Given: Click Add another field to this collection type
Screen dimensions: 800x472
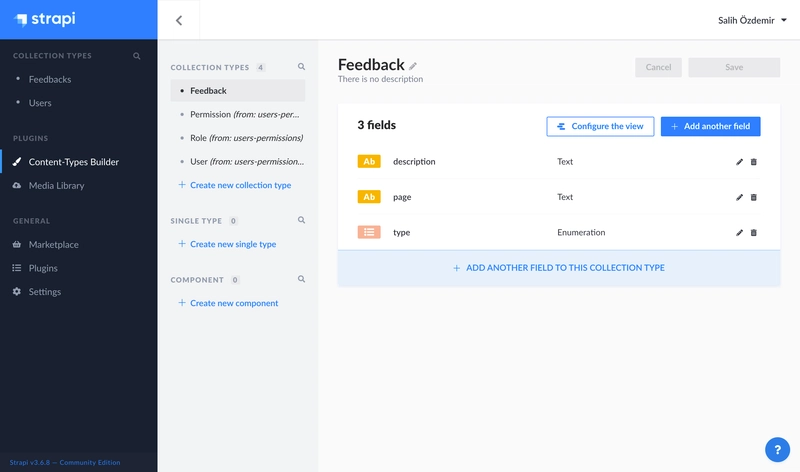Looking at the screenshot, I should coord(559,267).
